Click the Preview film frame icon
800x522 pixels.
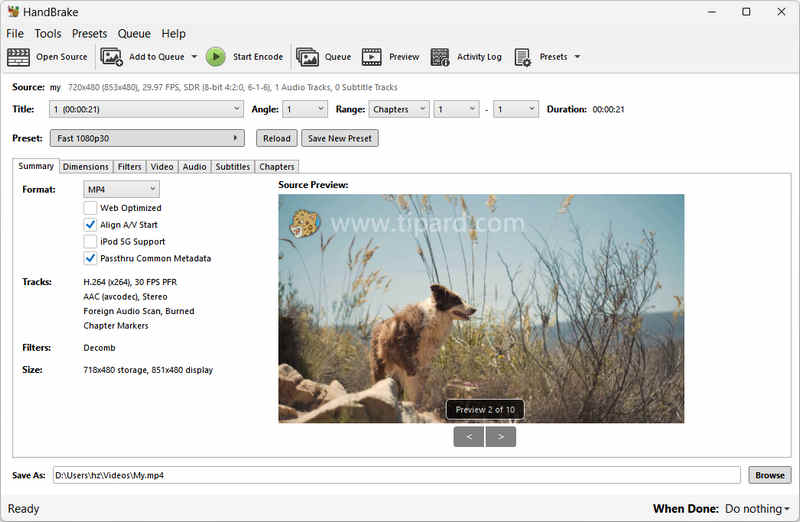click(x=371, y=57)
